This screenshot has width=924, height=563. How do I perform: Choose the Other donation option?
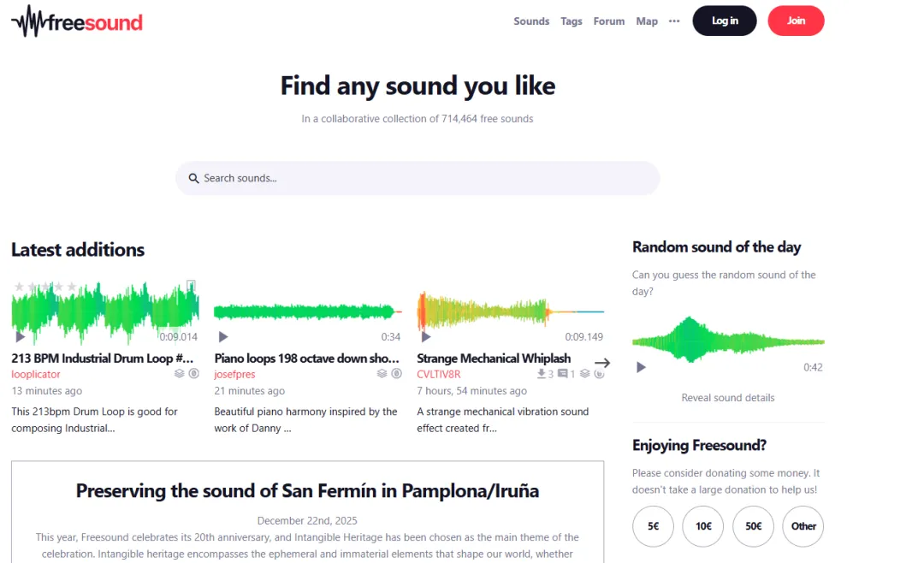[x=803, y=526]
